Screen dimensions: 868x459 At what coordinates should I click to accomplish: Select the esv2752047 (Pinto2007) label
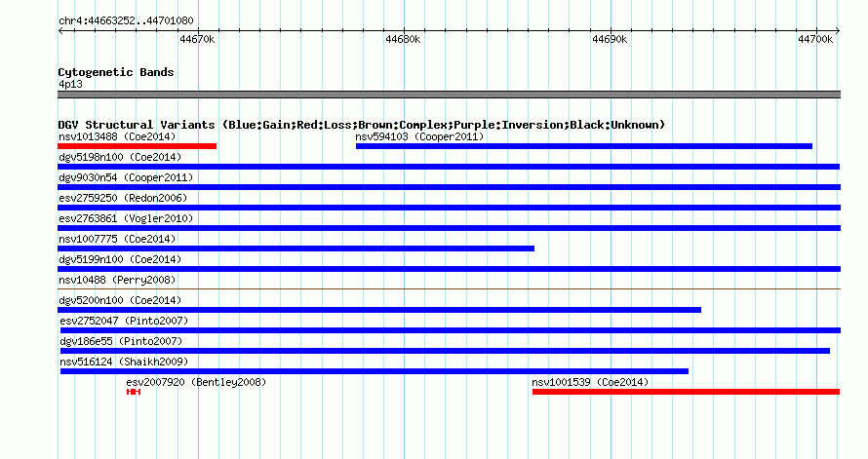124,321
